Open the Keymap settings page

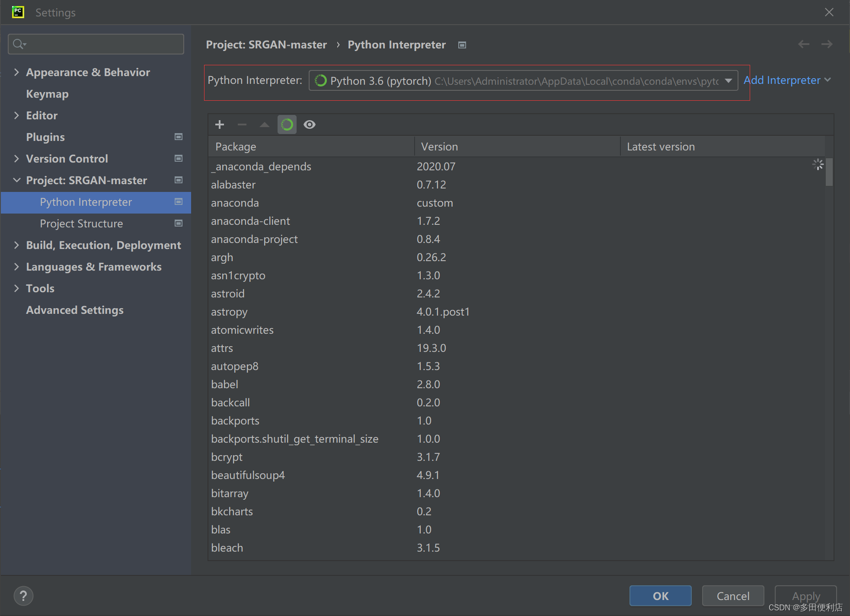47,94
